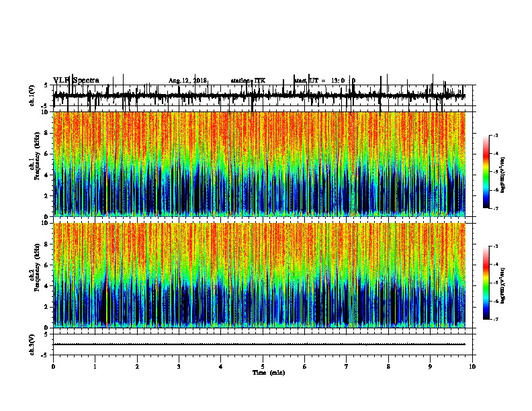Image resolution: width=532 pixels, height=411 pixels.
Task: Click the "station=ITK" header label
Action: (x=248, y=81)
